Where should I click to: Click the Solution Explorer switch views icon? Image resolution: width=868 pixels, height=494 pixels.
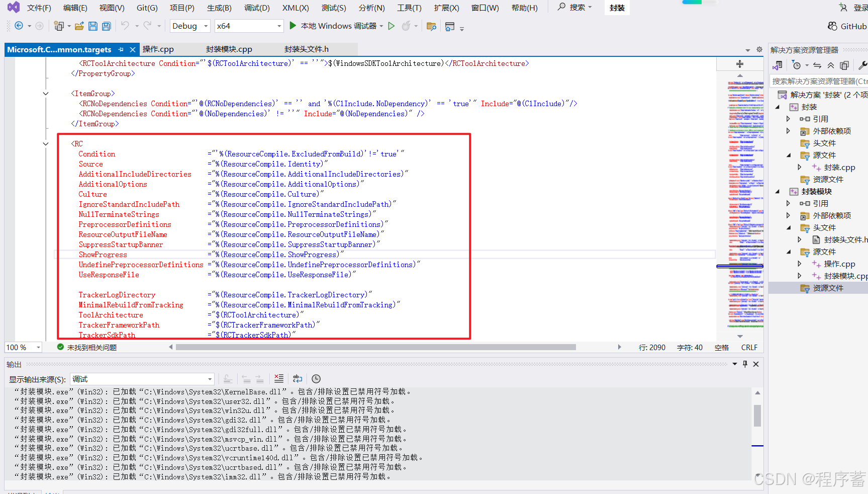[x=778, y=65]
